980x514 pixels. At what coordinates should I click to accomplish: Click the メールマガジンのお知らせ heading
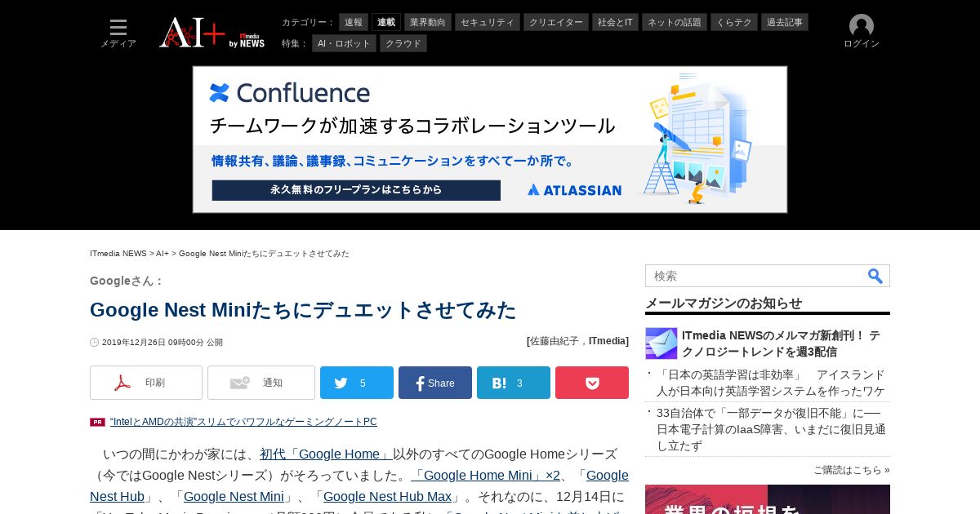pyautogui.click(x=724, y=304)
